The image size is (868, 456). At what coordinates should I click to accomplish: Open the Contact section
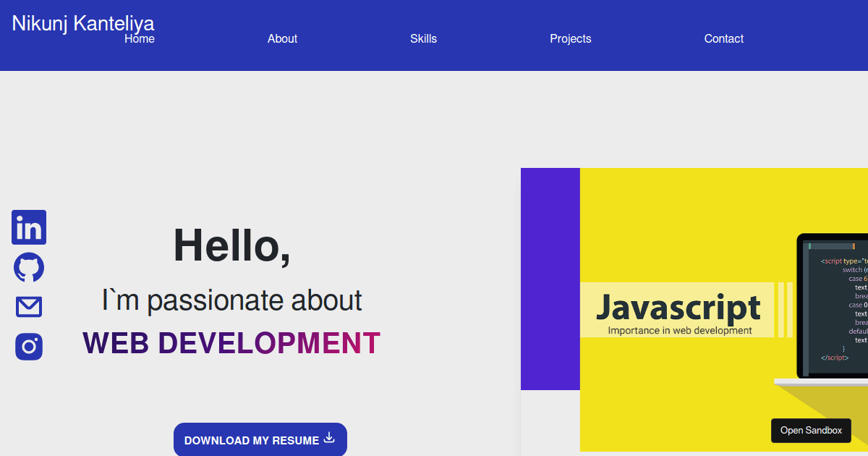pyautogui.click(x=723, y=38)
